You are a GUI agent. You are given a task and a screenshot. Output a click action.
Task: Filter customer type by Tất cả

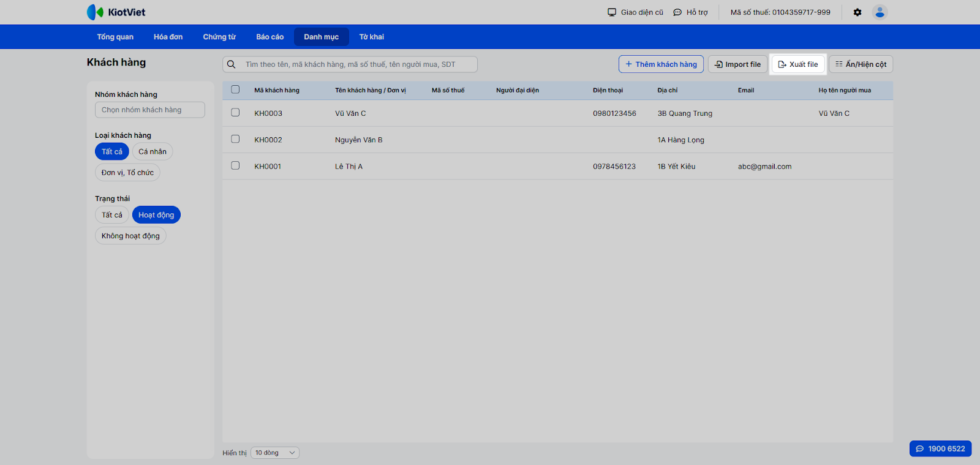pyautogui.click(x=112, y=151)
